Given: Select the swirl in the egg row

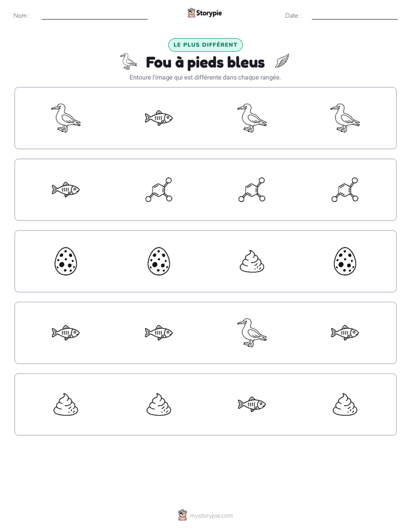Looking at the screenshot, I should click(x=252, y=261).
